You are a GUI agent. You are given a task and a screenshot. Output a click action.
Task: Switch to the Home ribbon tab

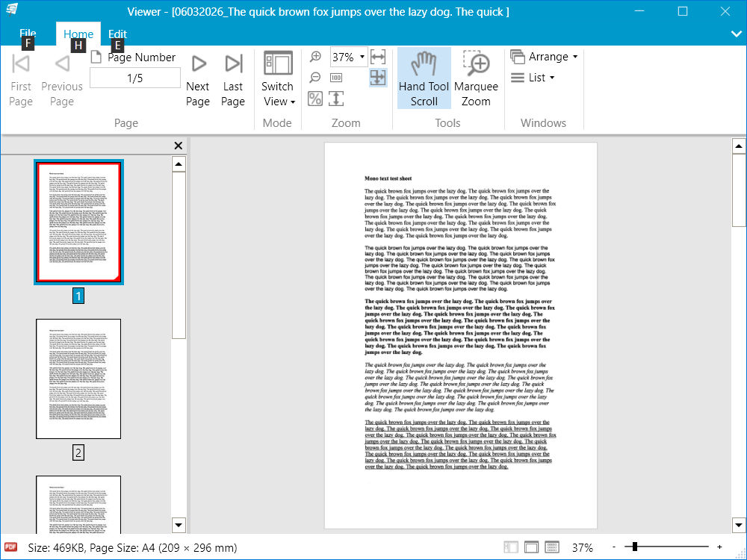78,34
